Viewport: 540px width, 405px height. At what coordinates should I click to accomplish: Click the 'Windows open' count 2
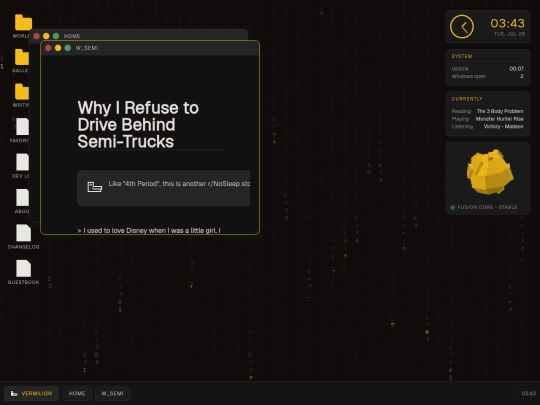point(522,76)
